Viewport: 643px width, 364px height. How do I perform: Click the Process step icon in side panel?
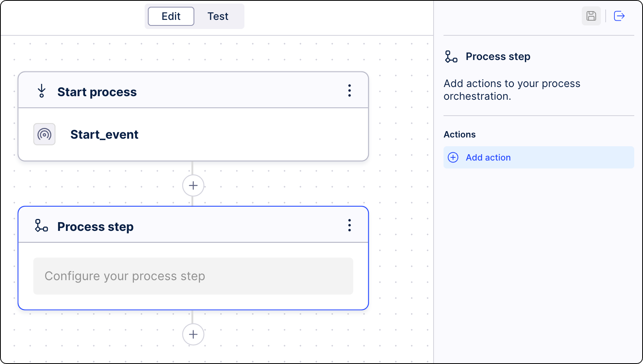451,56
